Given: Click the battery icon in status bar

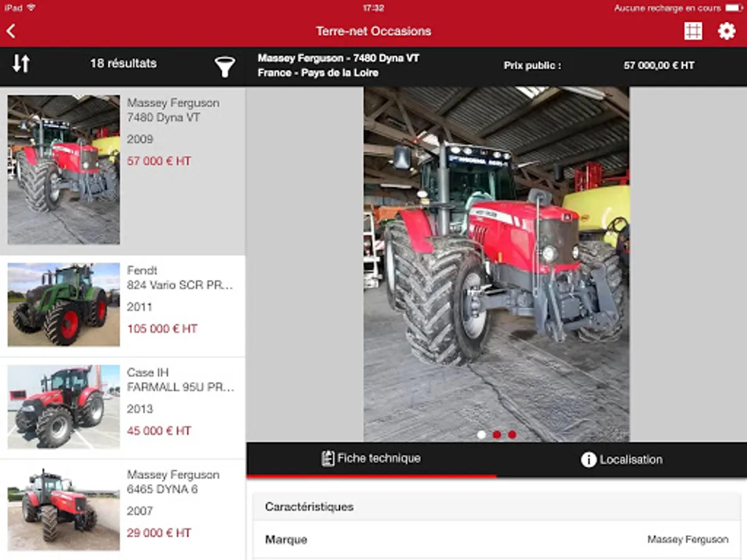Looking at the screenshot, I should [x=734, y=8].
